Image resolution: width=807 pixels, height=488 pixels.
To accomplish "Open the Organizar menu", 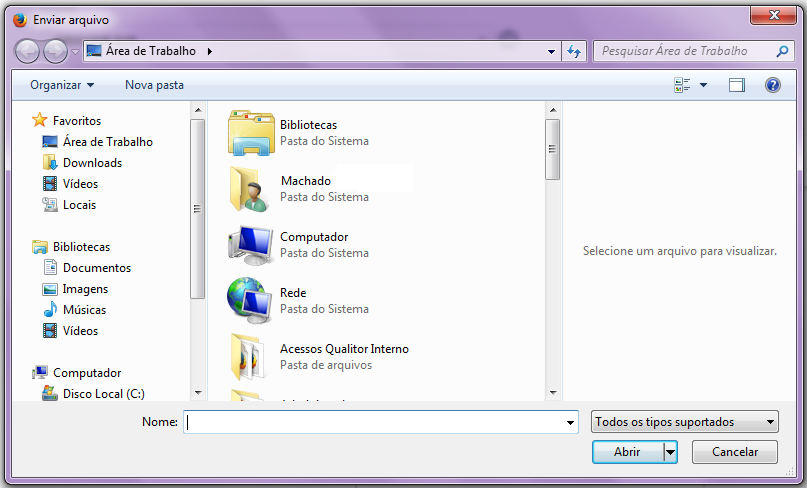I will click(62, 85).
